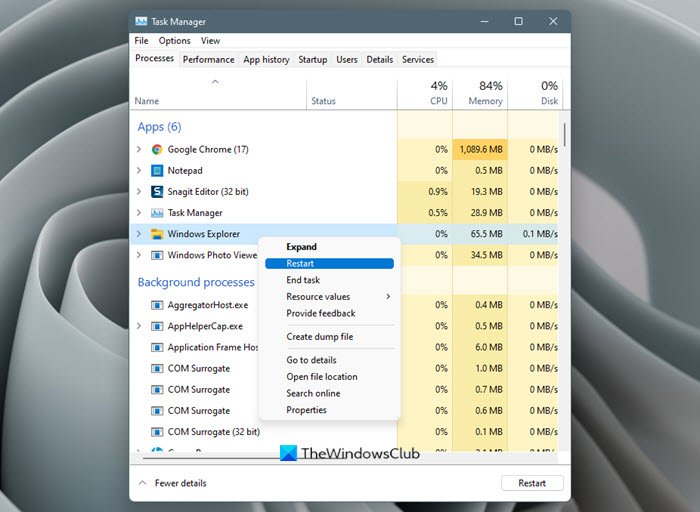700x512 pixels.
Task: Switch to the Users tab
Action: tap(347, 59)
